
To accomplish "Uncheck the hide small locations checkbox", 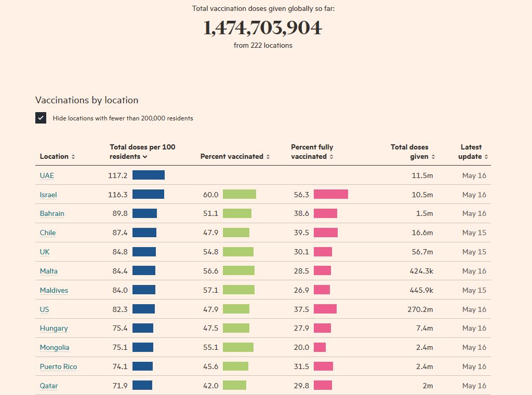I will (41, 118).
